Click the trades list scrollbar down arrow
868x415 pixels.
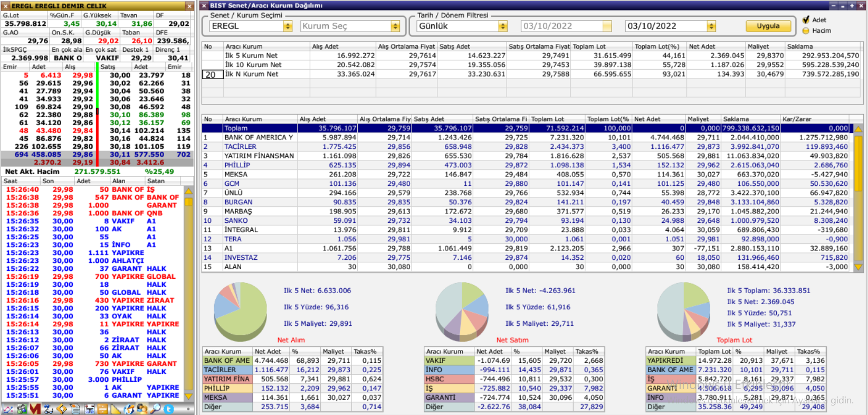188,395
